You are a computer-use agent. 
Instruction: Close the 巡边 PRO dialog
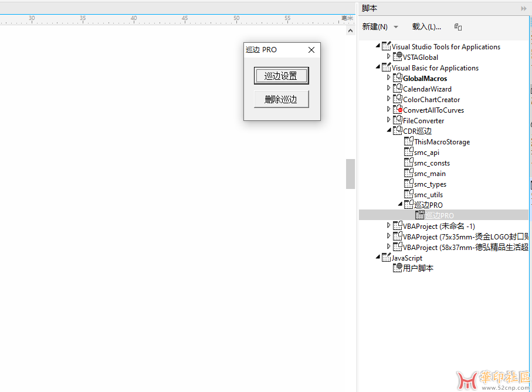(311, 50)
